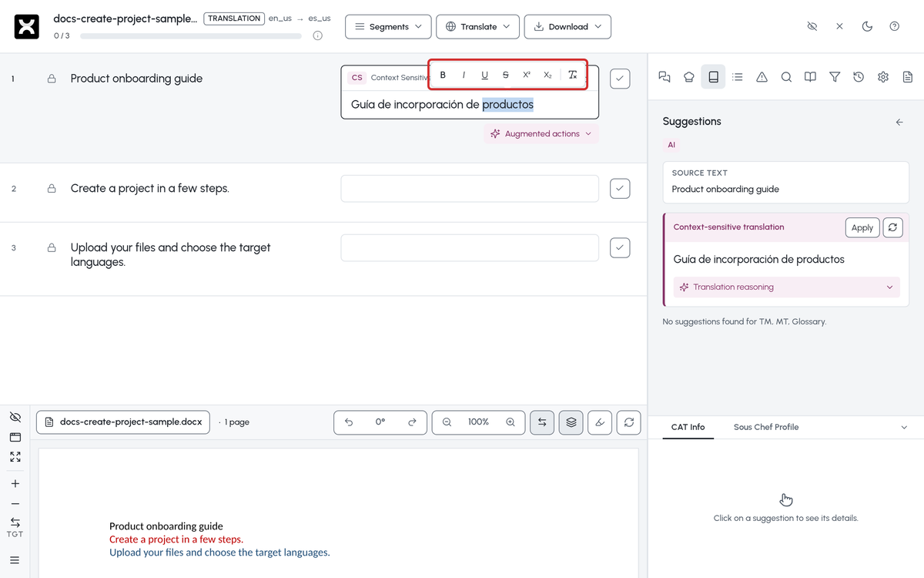The height and width of the screenshot is (578, 924).
Task: Confirm segment 3 with its checkmark
Action: [620, 247]
